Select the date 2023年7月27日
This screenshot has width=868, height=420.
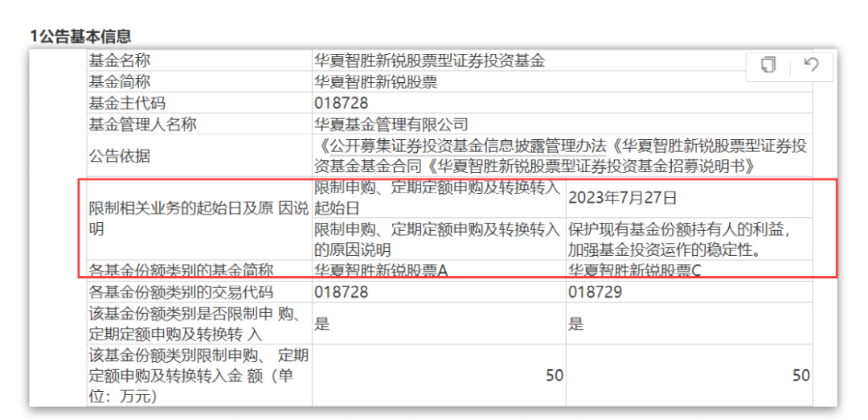click(623, 198)
